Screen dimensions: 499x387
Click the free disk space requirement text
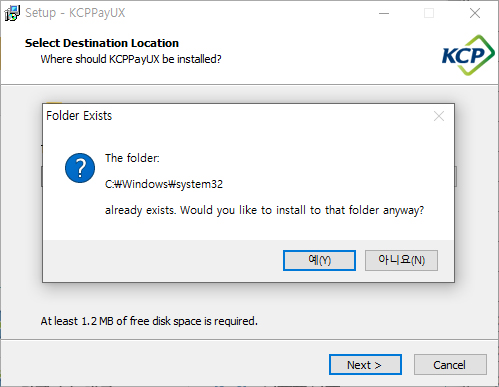click(149, 321)
